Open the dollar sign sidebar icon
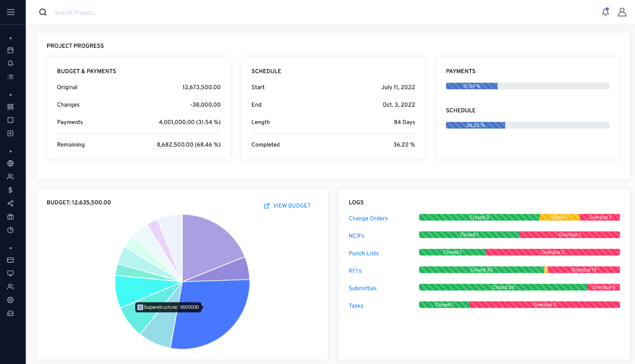Viewport: 635px width, 364px height. (x=11, y=190)
